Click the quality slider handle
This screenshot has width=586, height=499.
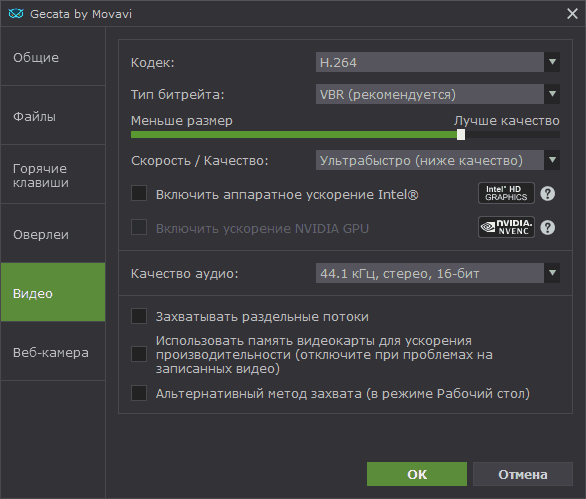coord(461,135)
